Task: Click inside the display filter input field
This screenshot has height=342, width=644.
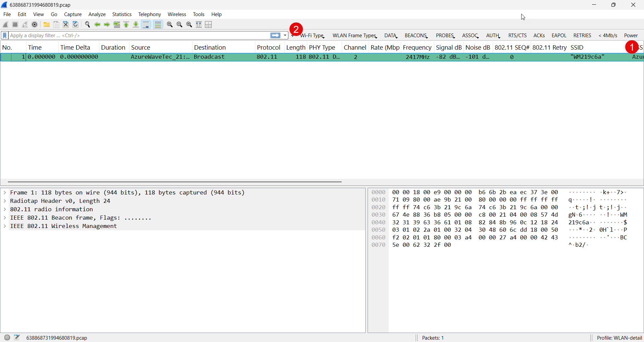Action: click(x=134, y=35)
